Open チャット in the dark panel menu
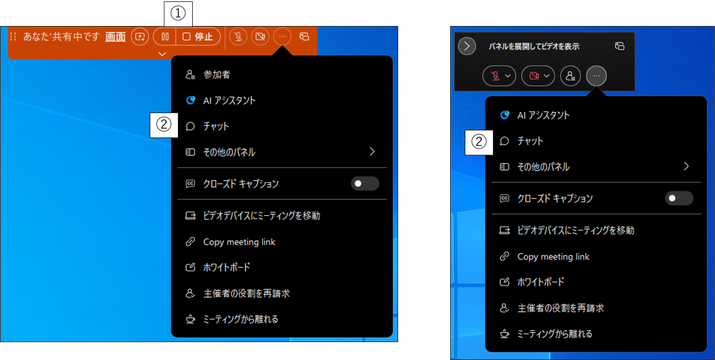The image size is (715, 360). coord(596,141)
